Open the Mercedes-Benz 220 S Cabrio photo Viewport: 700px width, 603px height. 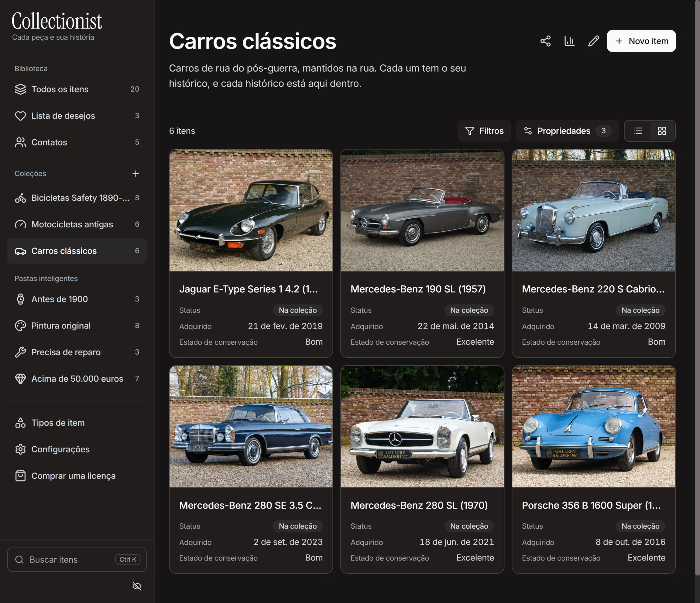[594, 210]
